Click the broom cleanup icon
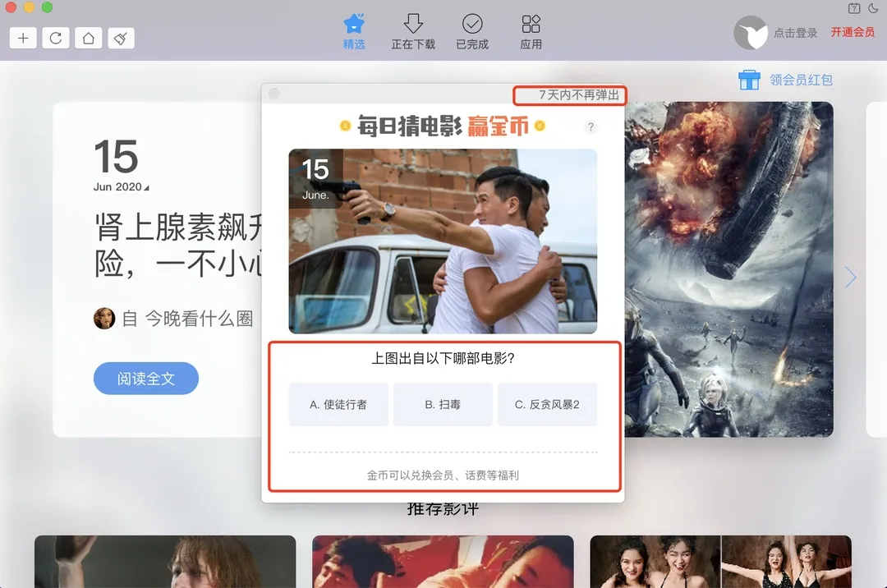 (x=121, y=38)
